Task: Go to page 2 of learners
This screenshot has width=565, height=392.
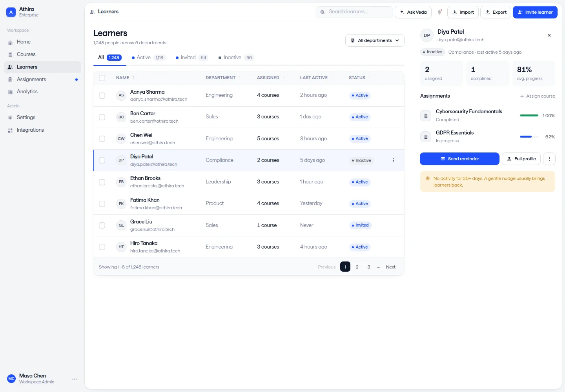Action: click(357, 267)
